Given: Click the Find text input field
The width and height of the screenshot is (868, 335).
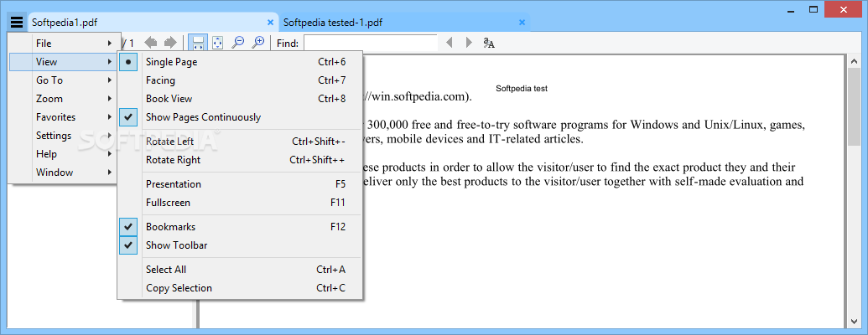Looking at the screenshot, I should [371, 43].
